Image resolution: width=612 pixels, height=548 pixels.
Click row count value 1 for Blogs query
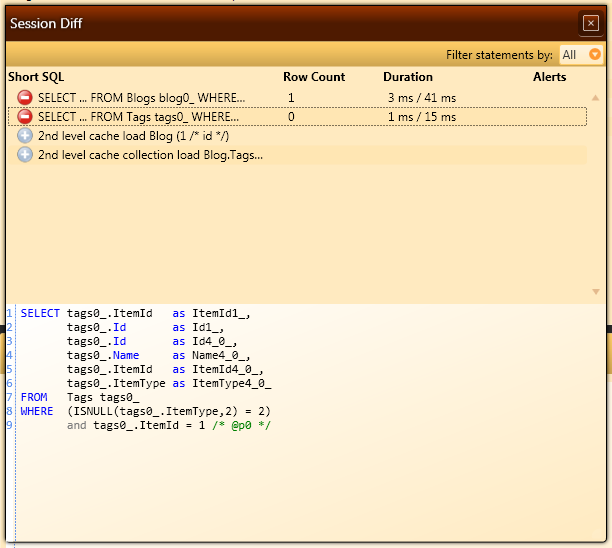coord(291,98)
